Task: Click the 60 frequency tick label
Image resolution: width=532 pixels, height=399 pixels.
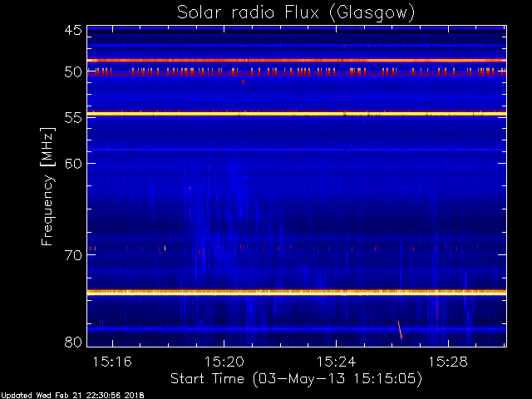Action: click(x=73, y=164)
